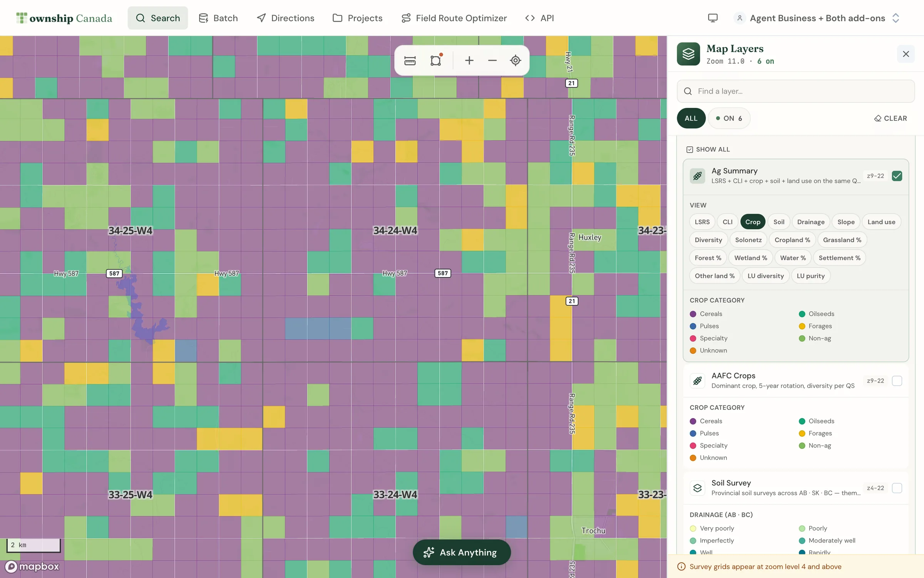Open the Directions tab
924x578 pixels.
[285, 18]
